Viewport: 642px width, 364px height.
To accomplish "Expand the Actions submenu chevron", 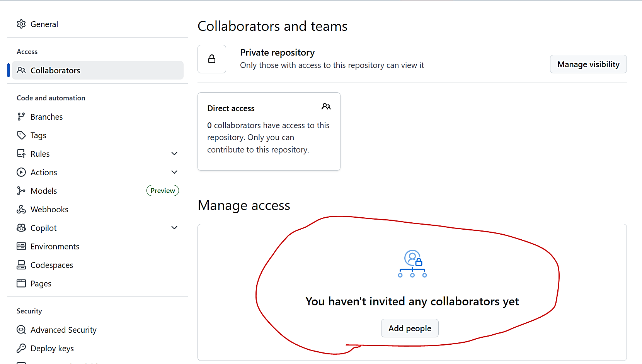I will pos(174,172).
